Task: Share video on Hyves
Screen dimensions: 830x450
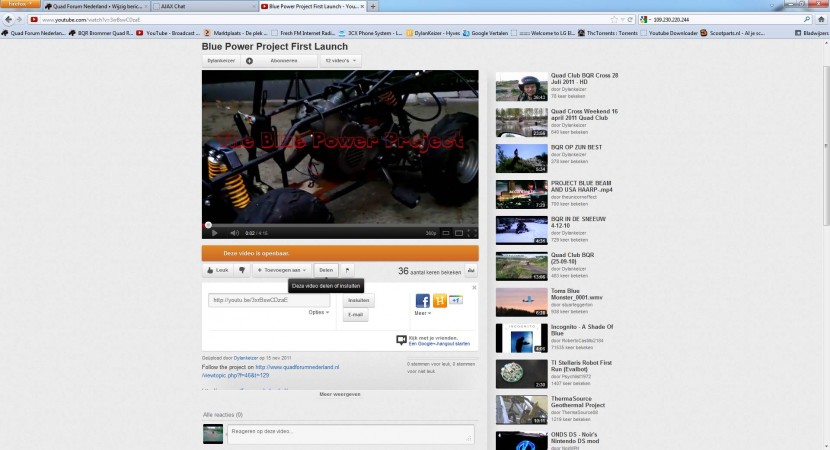Action: 439,300
